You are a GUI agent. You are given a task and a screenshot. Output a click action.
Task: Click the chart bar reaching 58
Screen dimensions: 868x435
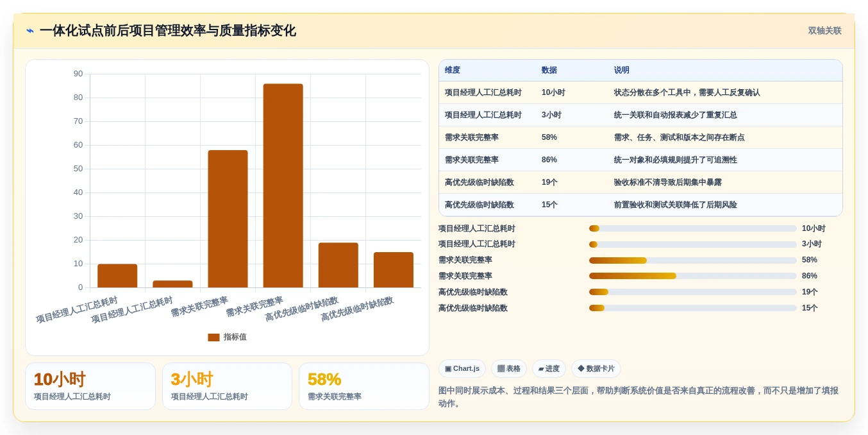click(x=228, y=219)
